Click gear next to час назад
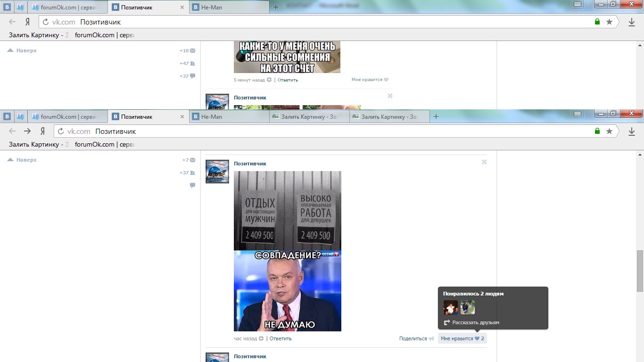Image resolution: width=644 pixels, height=362 pixels. [x=261, y=338]
